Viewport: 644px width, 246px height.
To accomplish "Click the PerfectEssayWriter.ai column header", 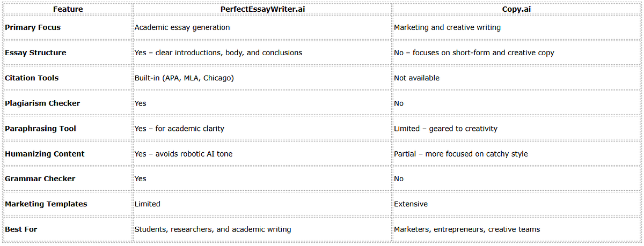I will click(x=262, y=9).
